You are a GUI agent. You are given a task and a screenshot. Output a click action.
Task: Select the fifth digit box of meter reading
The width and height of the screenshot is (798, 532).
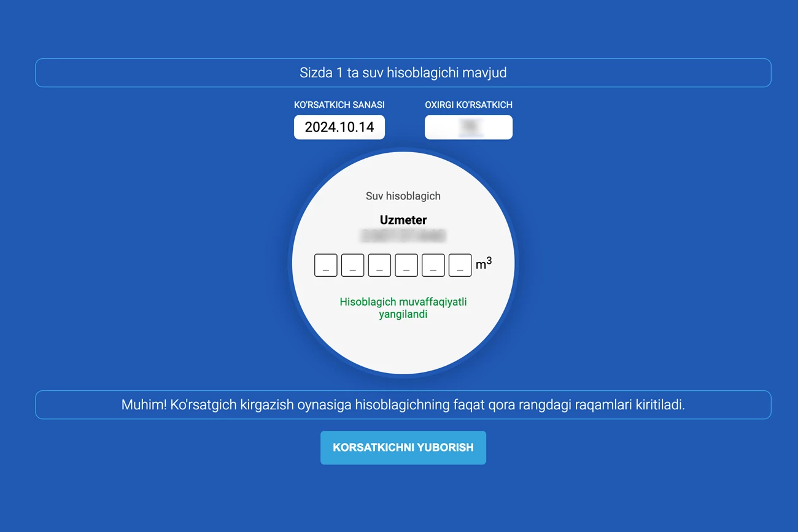[433, 265]
